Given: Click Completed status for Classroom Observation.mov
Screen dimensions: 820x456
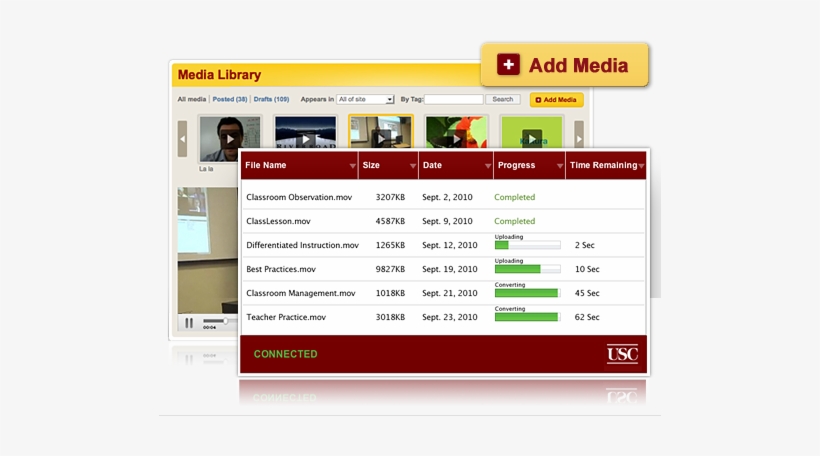Looking at the screenshot, I should click(x=515, y=197).
